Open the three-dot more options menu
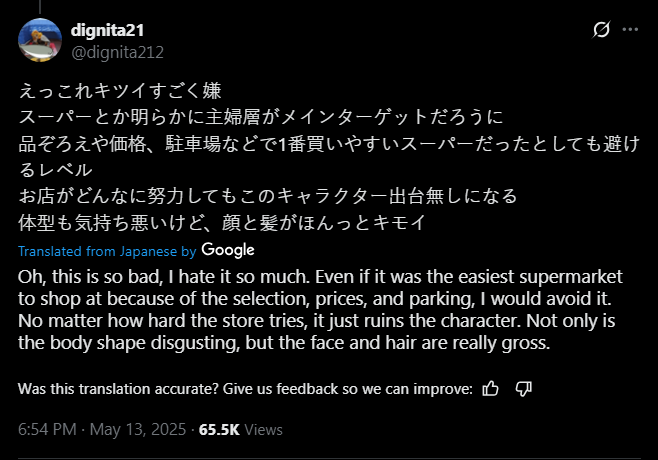The image size is (658, 460). point(630,31)
